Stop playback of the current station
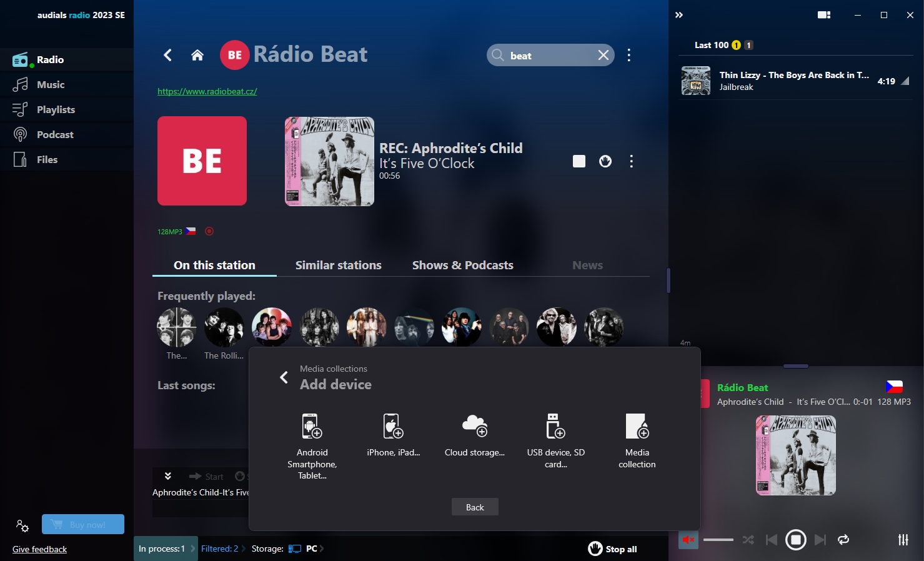Image resolution: width=924 pixels, height=561 pixels. pyautogui.click(x=579, y=161)
